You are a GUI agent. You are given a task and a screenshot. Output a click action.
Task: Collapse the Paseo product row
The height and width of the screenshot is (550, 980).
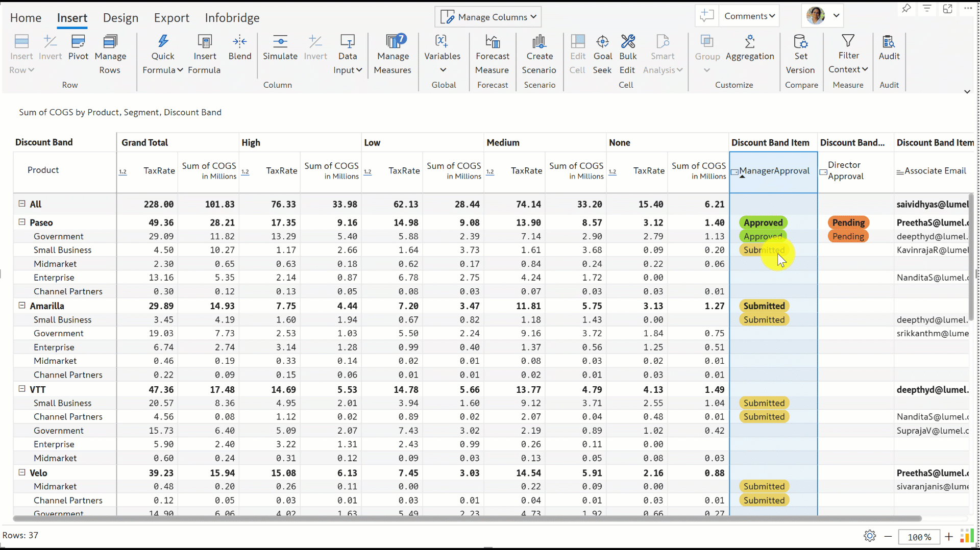pyautogui.click(x=22, y=222)
